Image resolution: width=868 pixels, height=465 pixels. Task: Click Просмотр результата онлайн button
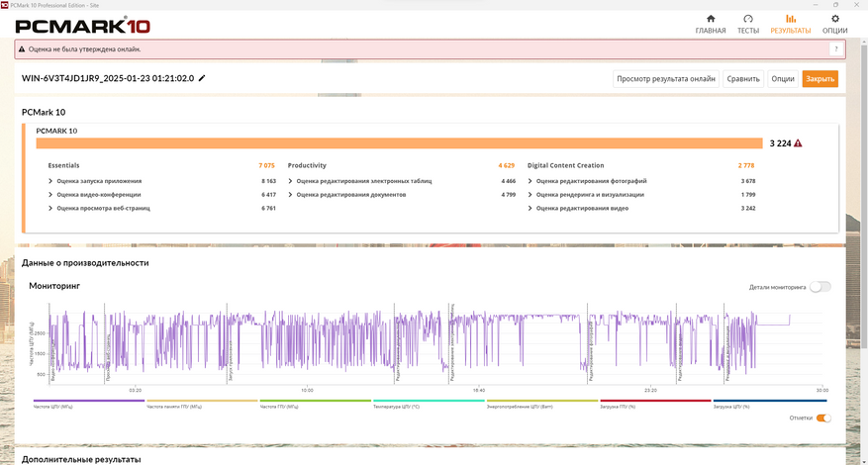[665, 79]
